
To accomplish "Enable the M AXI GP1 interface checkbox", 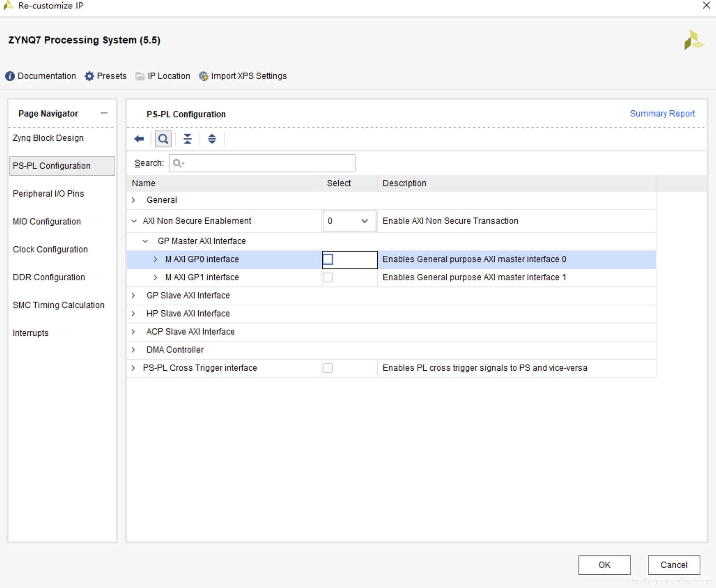I will coord(328,277).
